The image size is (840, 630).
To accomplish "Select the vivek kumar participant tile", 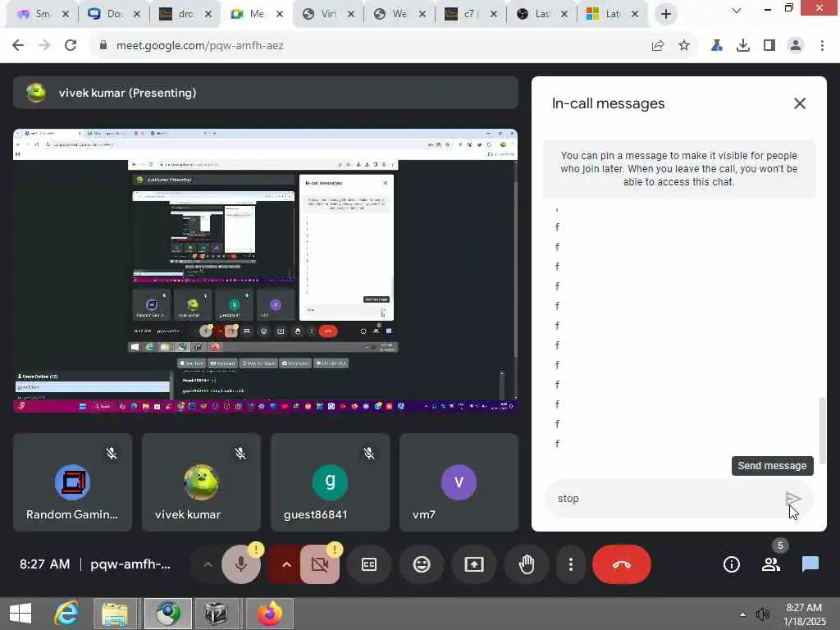I will (x=202, y=482).
